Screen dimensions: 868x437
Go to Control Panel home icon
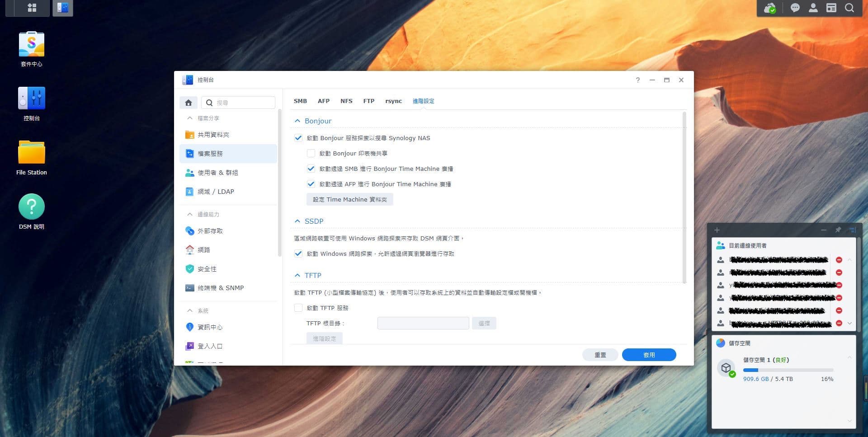tap(189, 103)
